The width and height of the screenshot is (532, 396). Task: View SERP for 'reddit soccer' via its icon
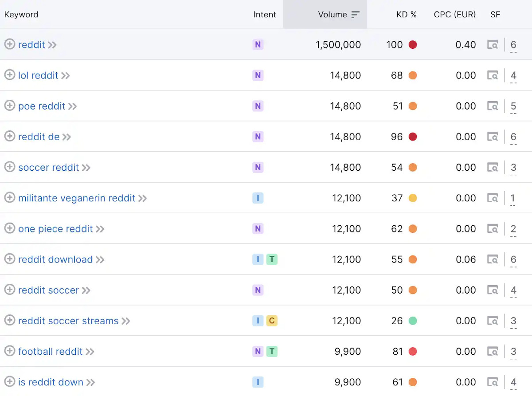point(493,290)
